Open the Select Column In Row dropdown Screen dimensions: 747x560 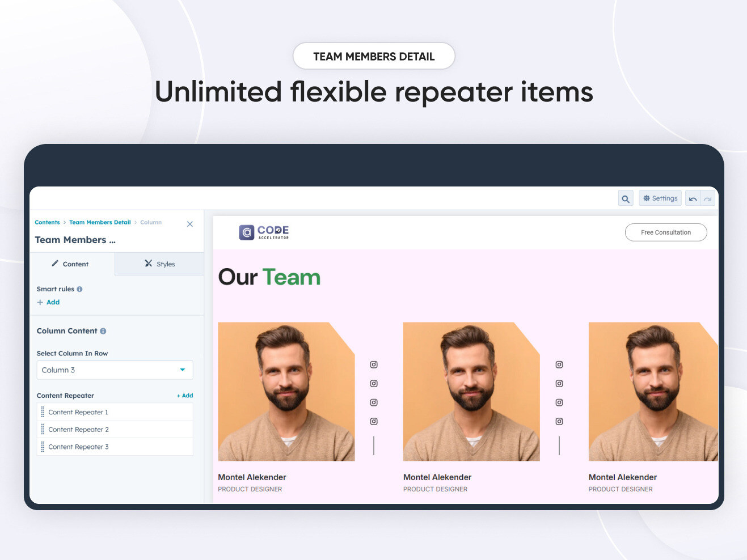coord(115,370)
